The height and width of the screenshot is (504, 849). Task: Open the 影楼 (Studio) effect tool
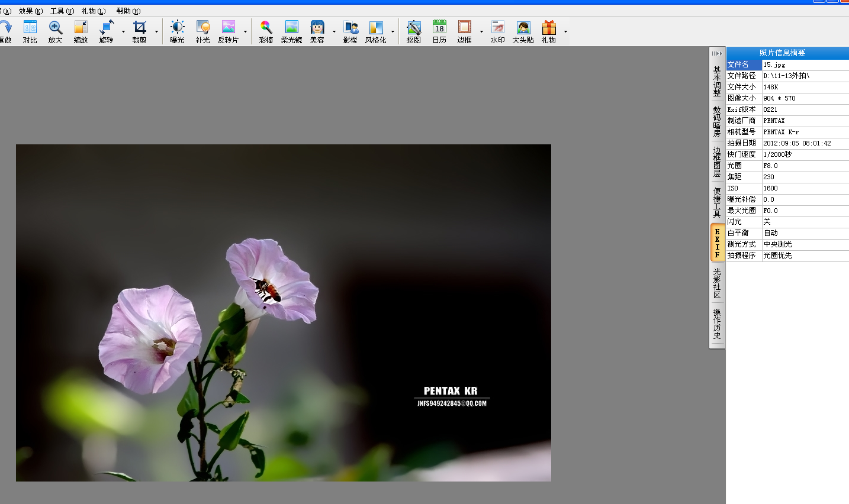coord(351,31)
